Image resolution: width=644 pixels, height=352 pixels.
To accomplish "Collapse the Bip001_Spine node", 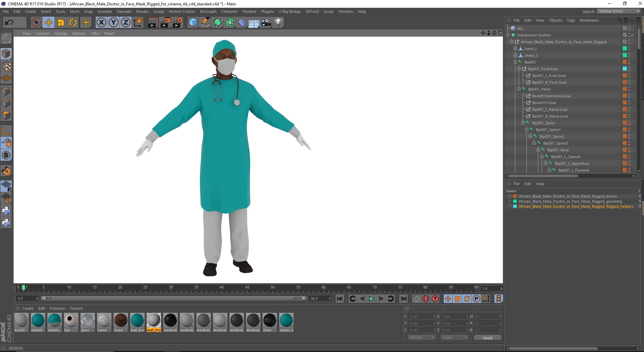I will pos(523,123).
